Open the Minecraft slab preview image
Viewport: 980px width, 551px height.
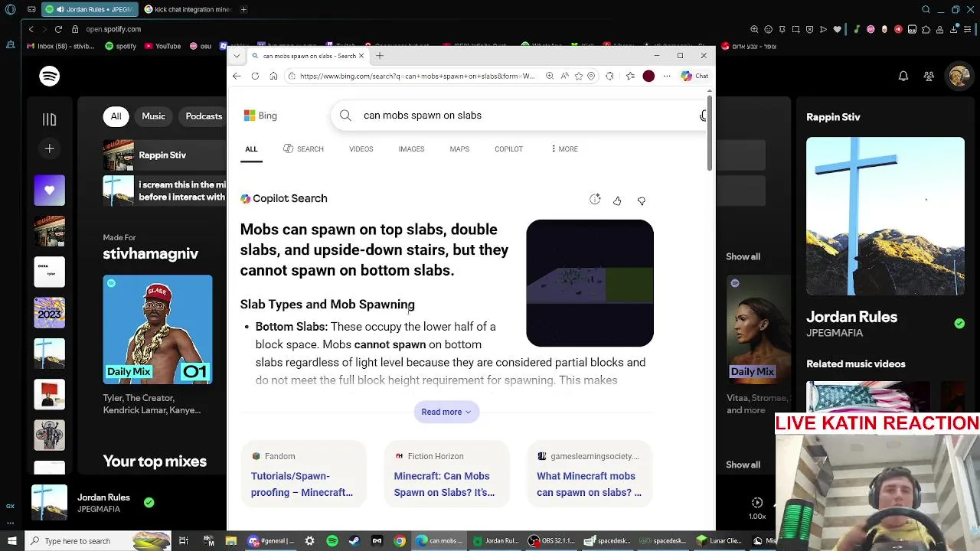tap(590, 283)
